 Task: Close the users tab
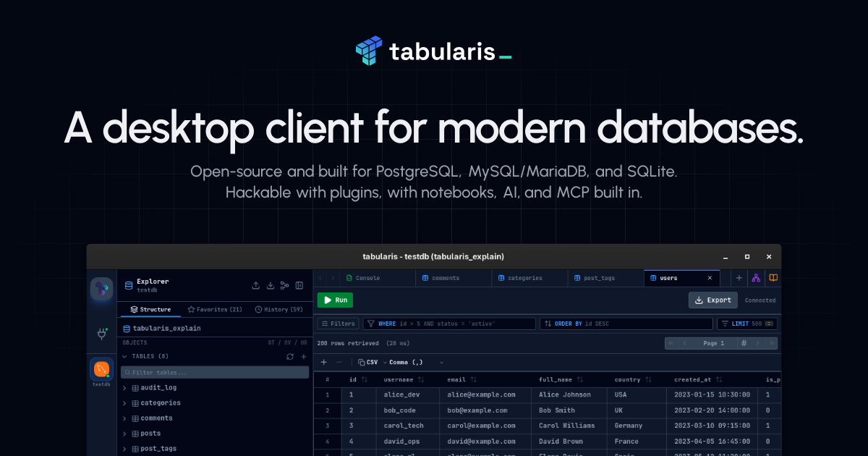click(710, 278)
